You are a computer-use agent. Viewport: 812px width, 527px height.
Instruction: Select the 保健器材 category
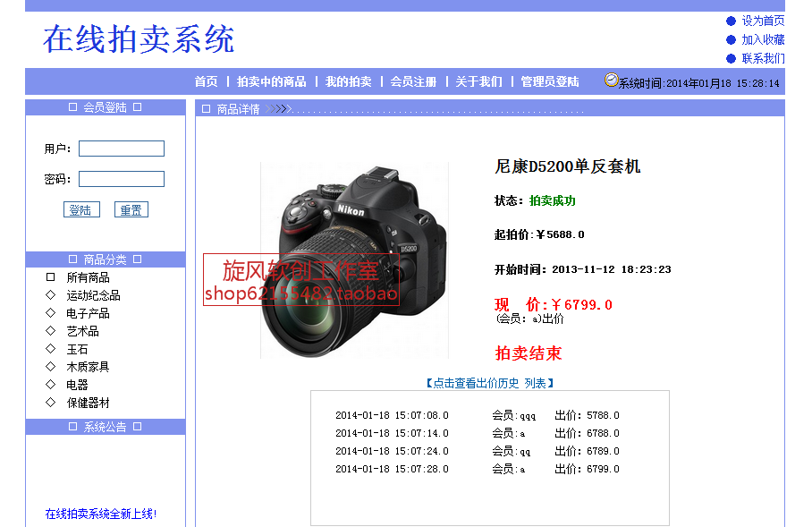[88, 403]
